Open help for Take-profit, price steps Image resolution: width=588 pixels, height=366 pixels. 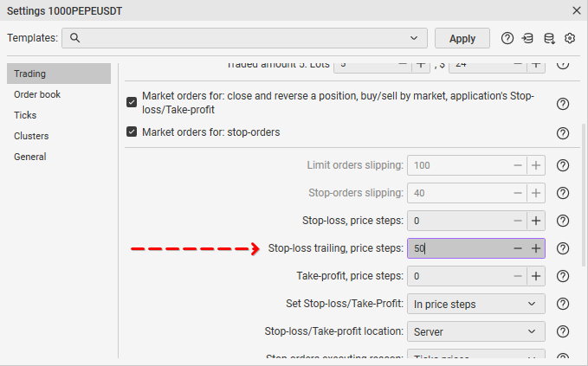click(563, 276)
